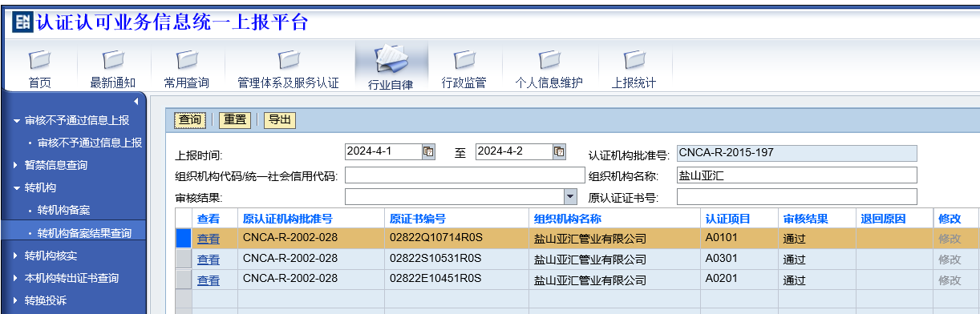Screen dimensions: 980x314
Task: Open calendar picker for start date 2024-4-1
Action: pyautogui.click(x=428, y=151)
